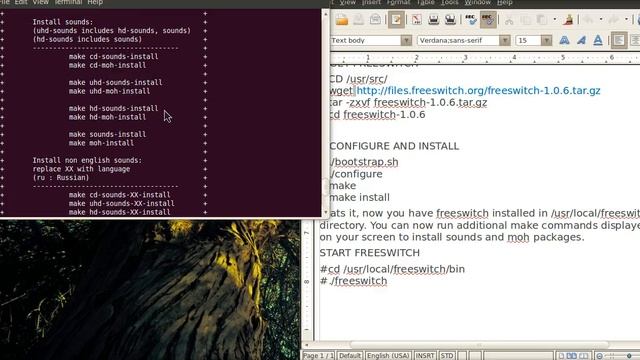
Task: Click '#cd /usr/local/freeswitch/bin' text line
Action: click(x=392, y=269)
